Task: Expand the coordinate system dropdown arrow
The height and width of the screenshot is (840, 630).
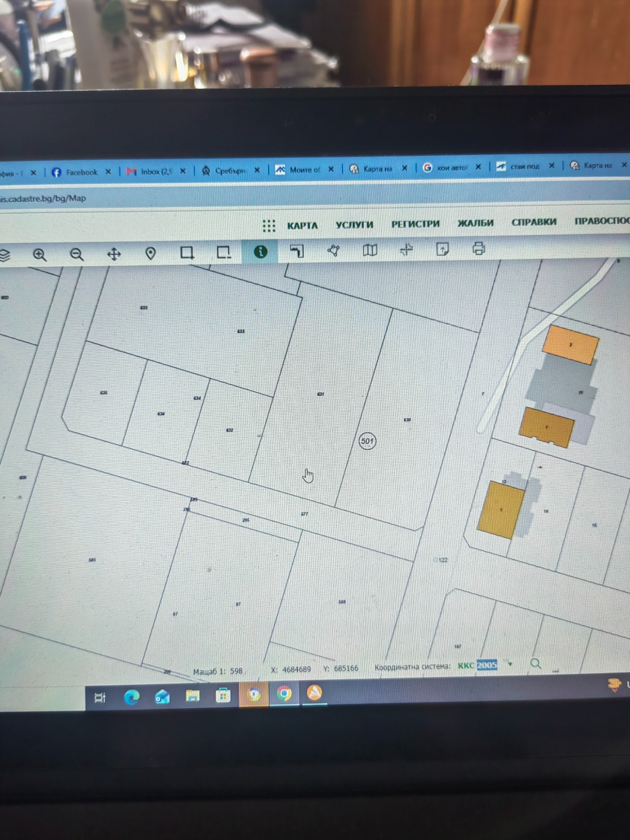Action: (x=510, y=664)
